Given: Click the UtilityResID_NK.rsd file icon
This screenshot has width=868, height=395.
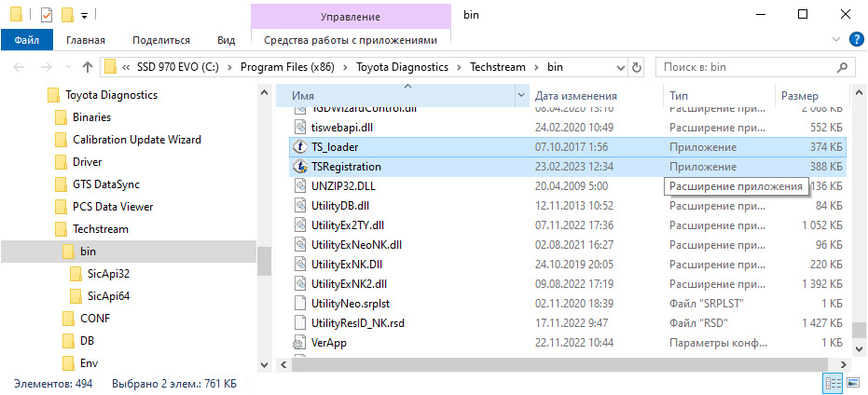Looking at the screenshot, I should tap(299, 323).
